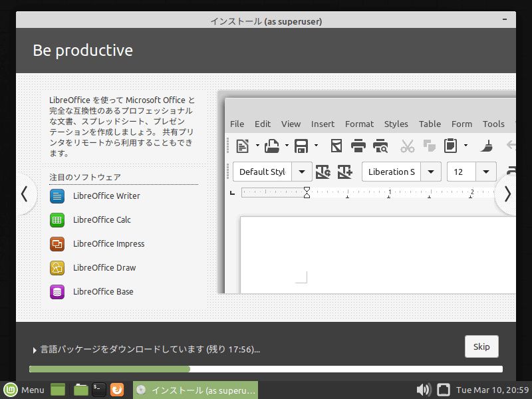The image size is (532, 399).
Task: Click the Open folder icon in the Writer preview
Action: 272,146
